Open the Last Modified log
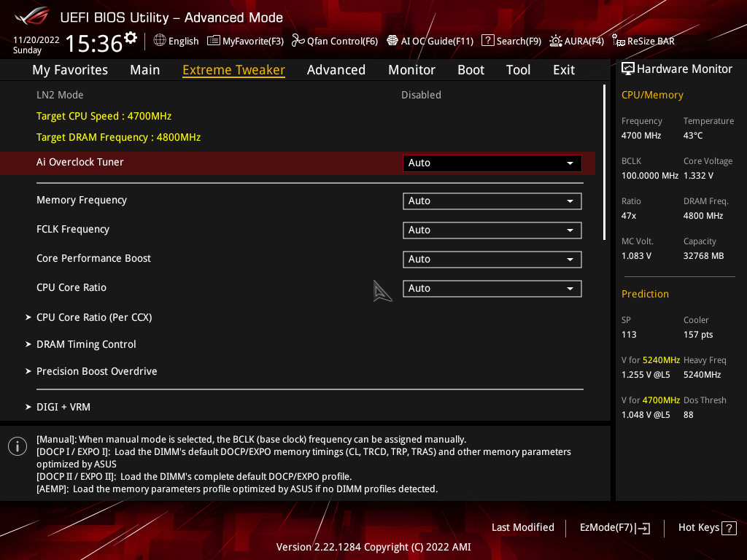This screenshot has height=560, width=747. pos(522,528)
